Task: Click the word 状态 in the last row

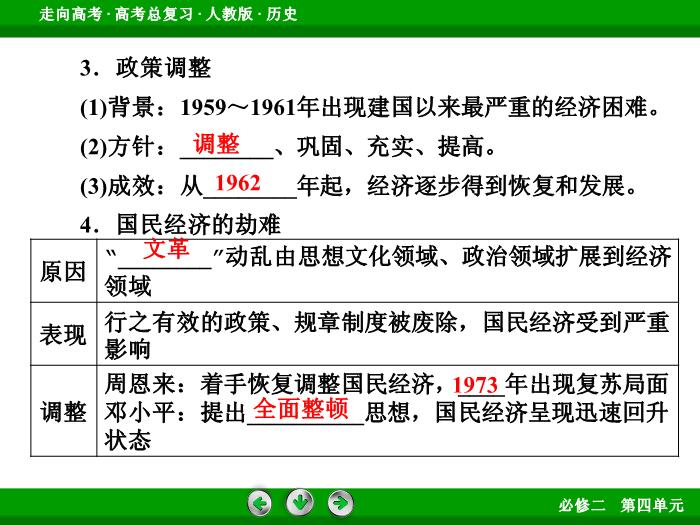Action: pyautogui.click(x=128, y=440)
